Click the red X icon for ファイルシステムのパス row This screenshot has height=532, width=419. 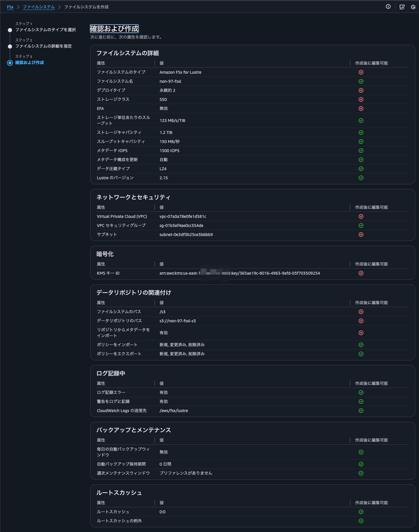(361, 312)
